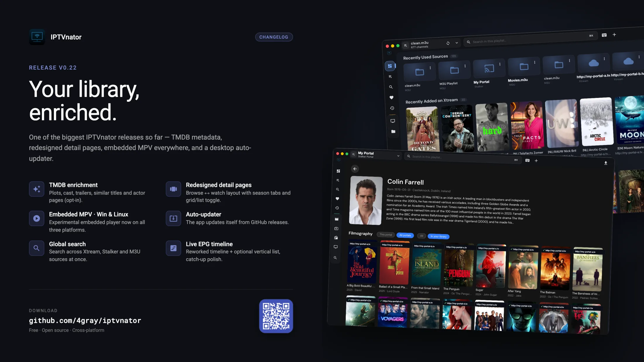Open the three-dot menu on the Movies.m3u card

535,62
